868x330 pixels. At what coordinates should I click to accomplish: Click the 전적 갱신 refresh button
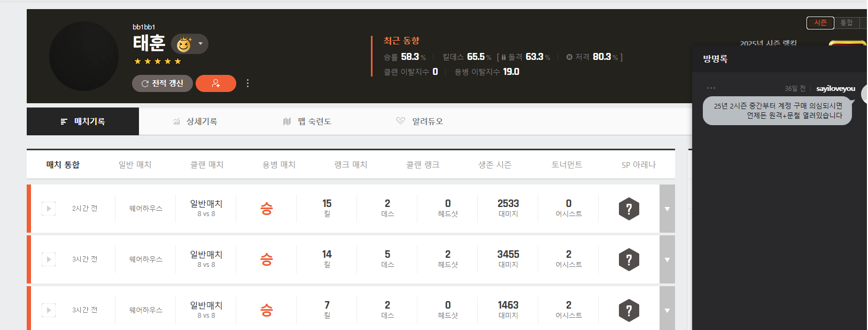click(162, 83)
